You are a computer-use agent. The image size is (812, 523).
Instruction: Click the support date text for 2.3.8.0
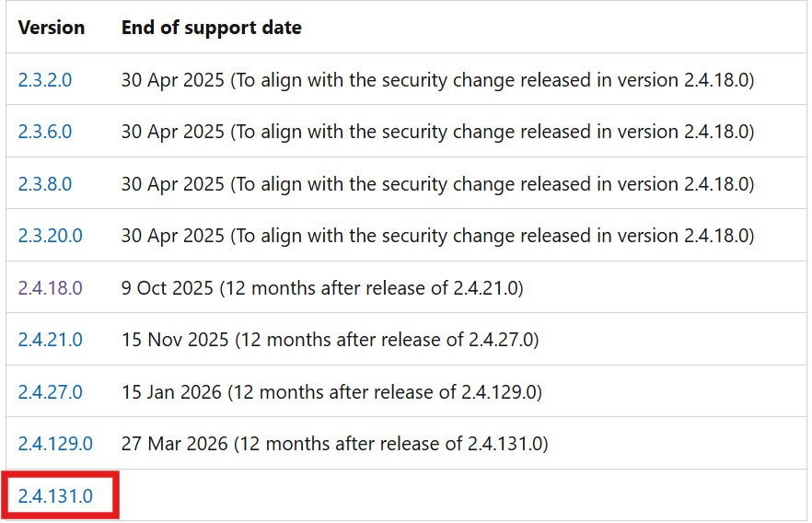point(437,184)
